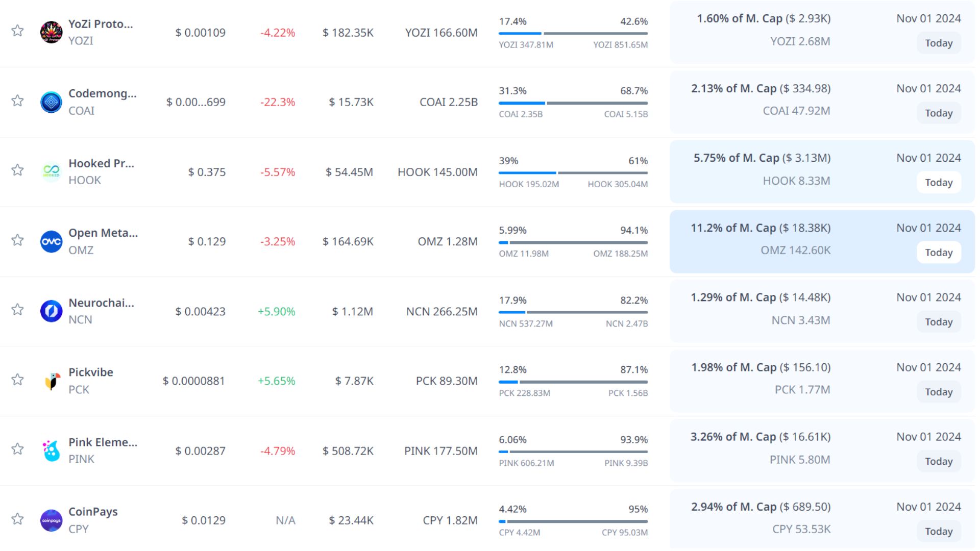This screenshot has width=980, height=551.
Task: Open the Pink Element coin name link
Action: [103, 442]
